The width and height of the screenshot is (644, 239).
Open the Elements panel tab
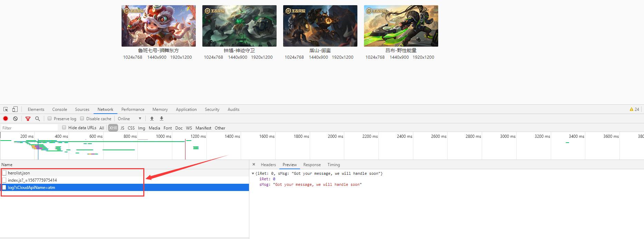(x=36, y=109)
